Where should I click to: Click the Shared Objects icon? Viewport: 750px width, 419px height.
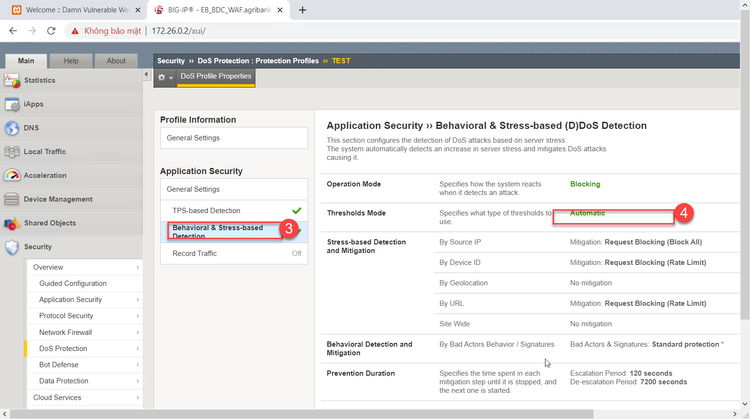tap(12, 223)
